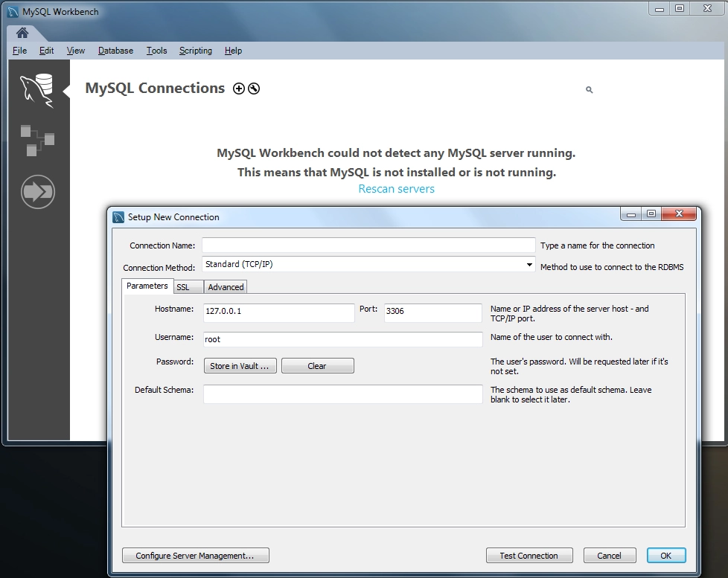Switch to the SSL tab
Screen dimensions: 728x578
(x=187, y=286)
